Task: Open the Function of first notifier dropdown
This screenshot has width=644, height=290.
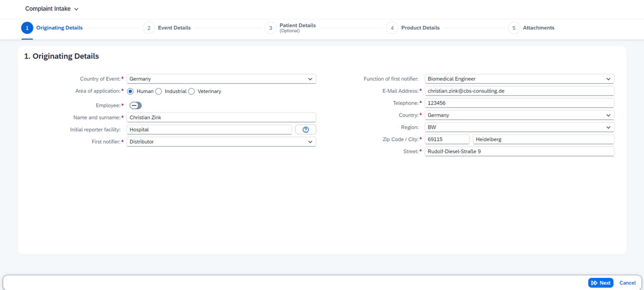Action: point(608,79)
